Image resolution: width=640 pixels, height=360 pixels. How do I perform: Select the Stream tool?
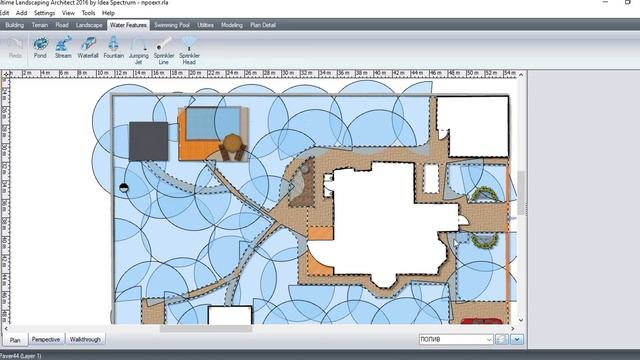pyautogui.click(x=63, y=48)
